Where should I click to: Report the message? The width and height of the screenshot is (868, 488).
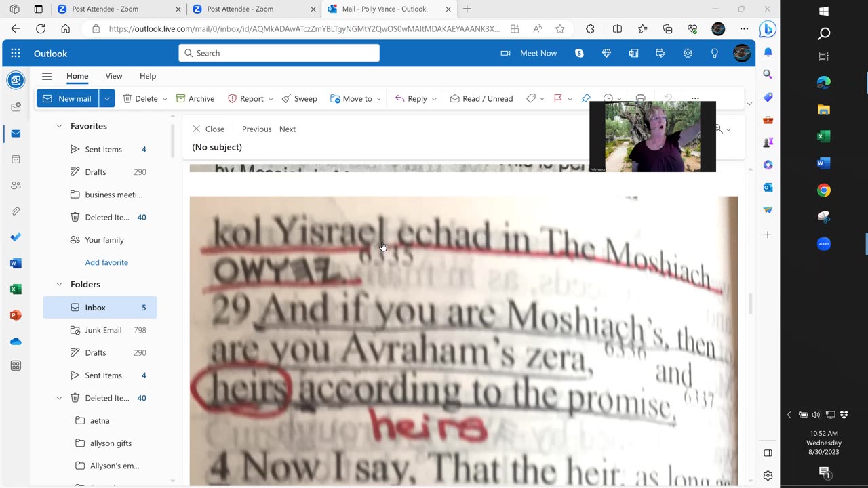pyautogui.click(x=245, y=98)
